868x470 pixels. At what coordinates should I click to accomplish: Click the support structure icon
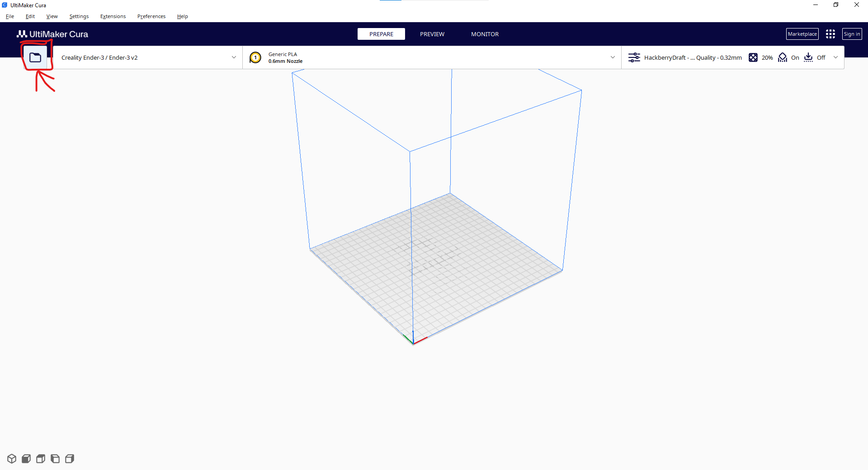click(x=783, y=57)
